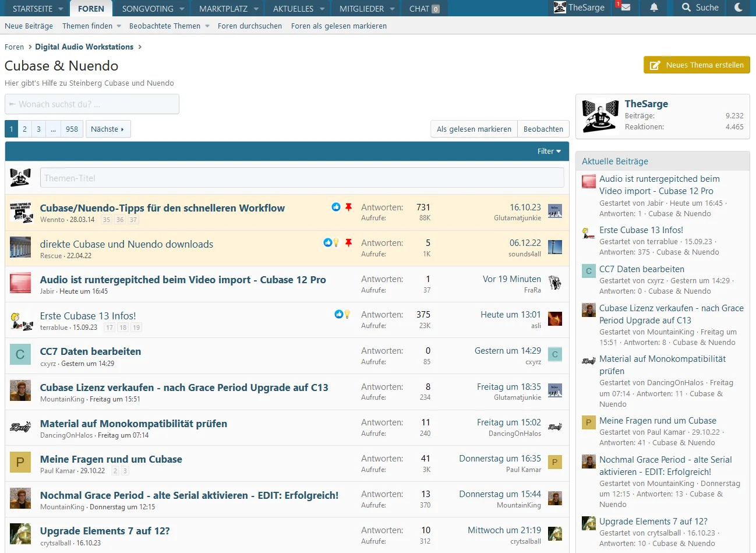Screen dimensions: 756x553
Task: Click the pin icon on Cubase/Nuendo-Tipps thread
Action: point(348,207)
